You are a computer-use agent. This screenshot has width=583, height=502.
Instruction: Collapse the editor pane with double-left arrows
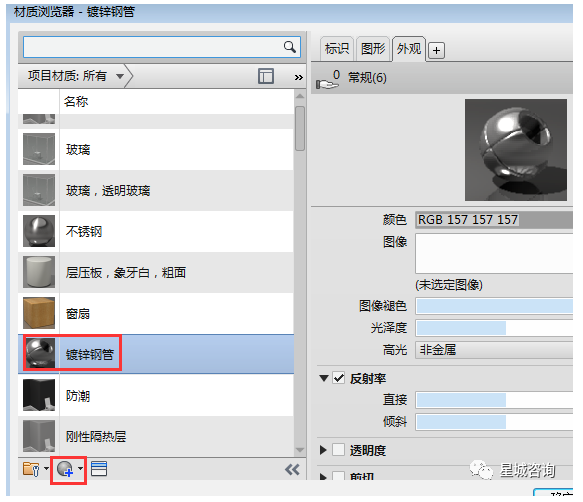(292, 470)
